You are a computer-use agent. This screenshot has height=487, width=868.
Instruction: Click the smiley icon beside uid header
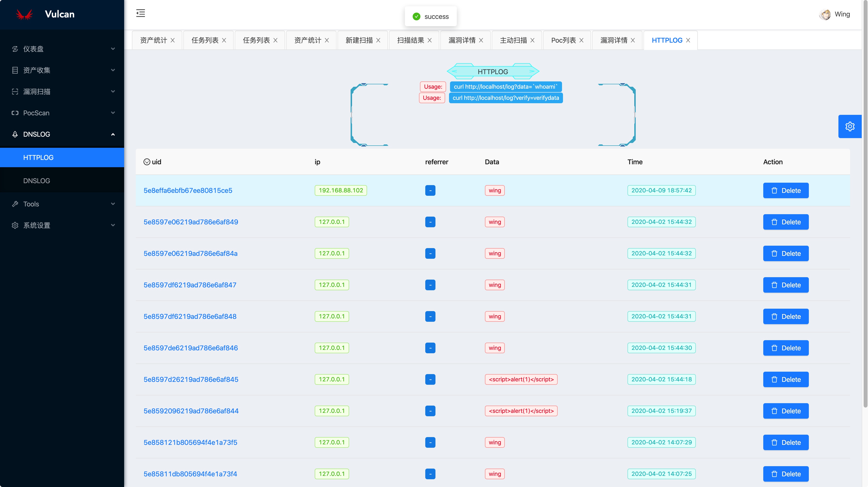(147, 162)
